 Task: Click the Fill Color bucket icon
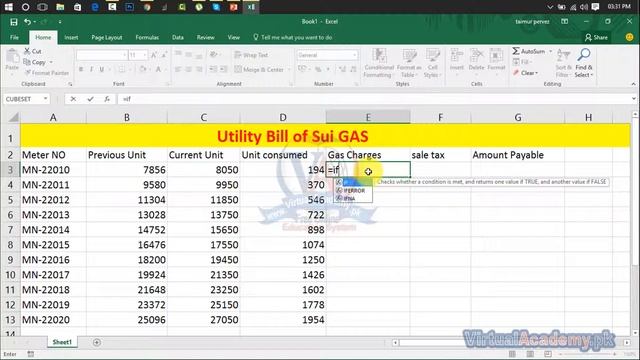point(142,69)
